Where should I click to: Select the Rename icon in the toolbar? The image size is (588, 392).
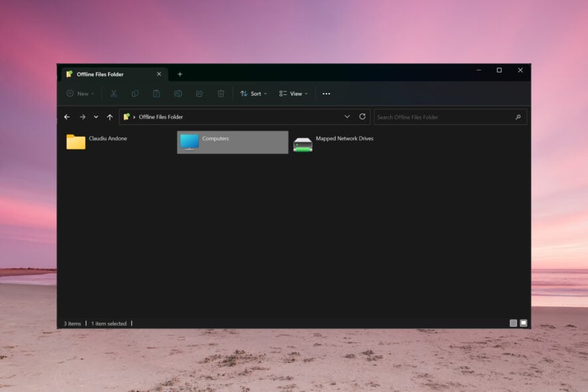click(x=179, y=94)
